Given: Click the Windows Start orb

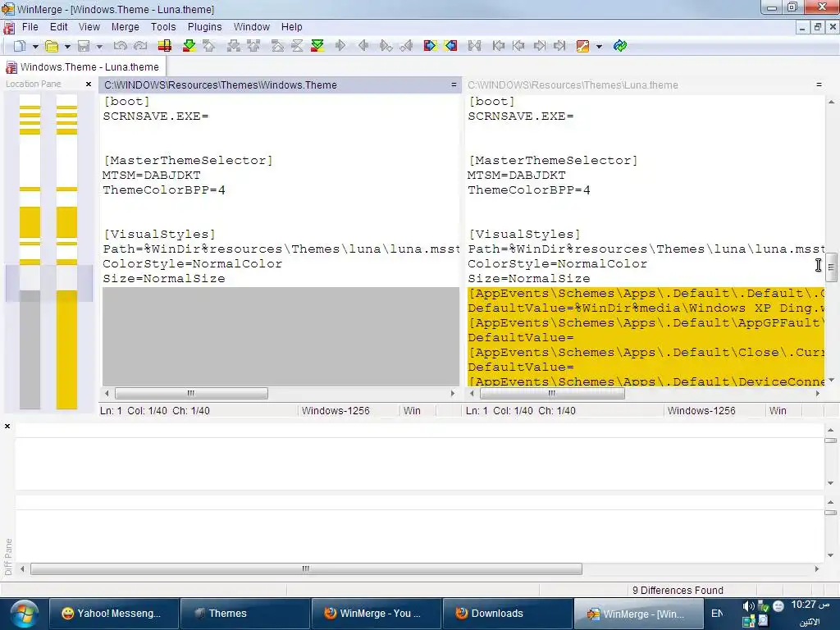Looking at the screenshot, I should click(x=24, y=614).
